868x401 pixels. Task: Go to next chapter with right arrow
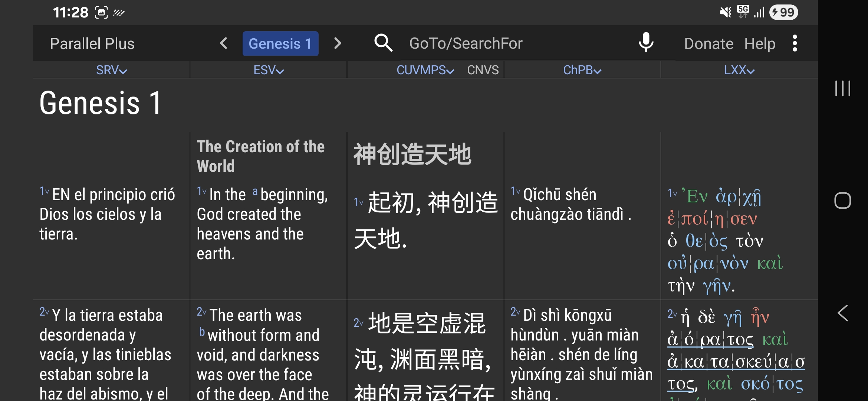(337, 43)
